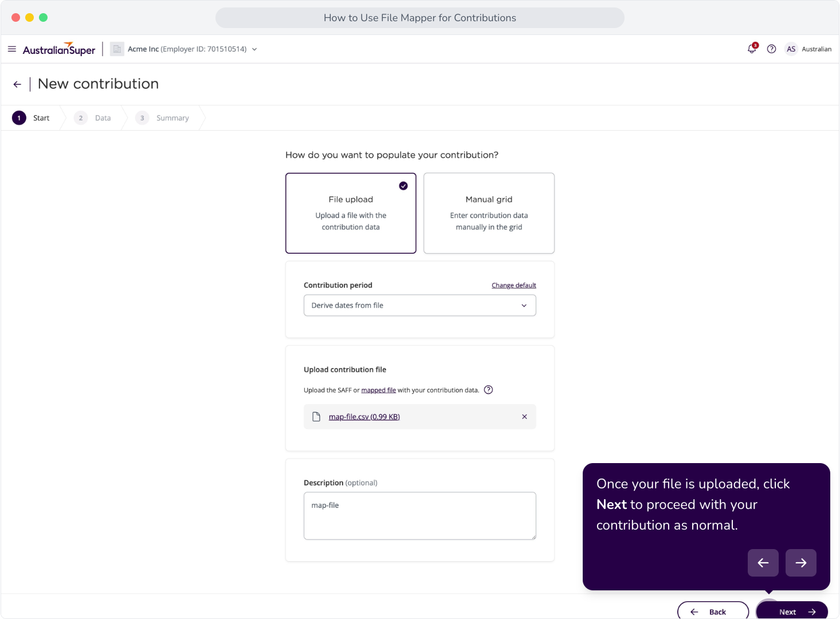Open the help question mark icon in header
The image size is (840, 619).
point(772,49)
